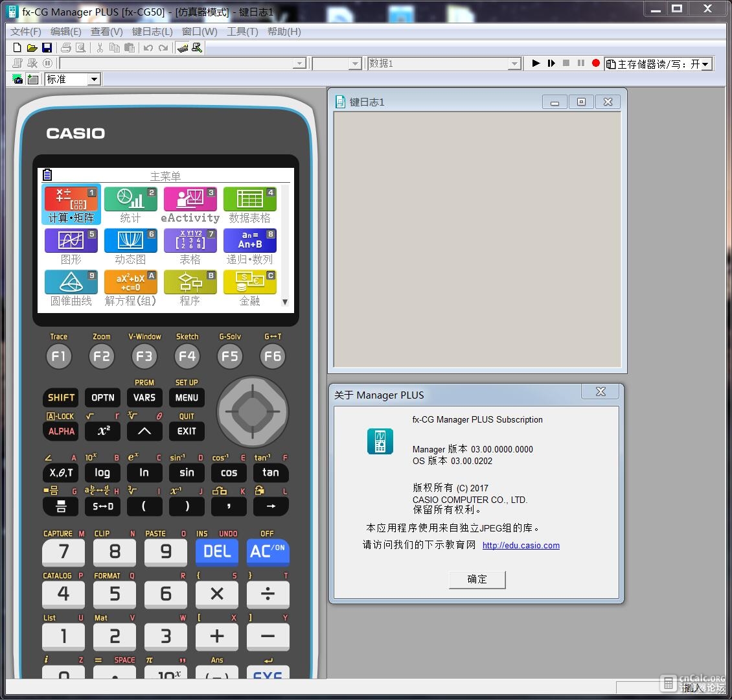Expand the small empty combo box left of 数据1

click(x=355, y=64)
